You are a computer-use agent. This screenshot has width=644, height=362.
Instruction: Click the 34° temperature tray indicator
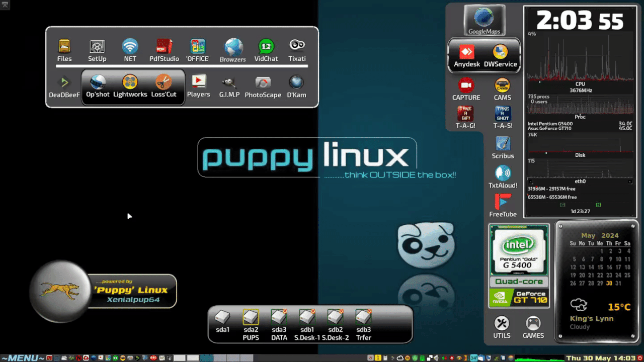pos(474,358)
